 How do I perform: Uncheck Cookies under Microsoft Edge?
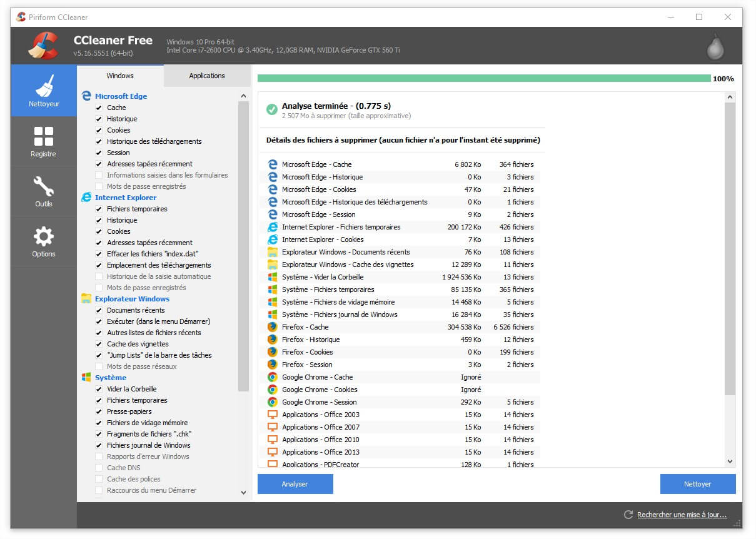[99, 130]
